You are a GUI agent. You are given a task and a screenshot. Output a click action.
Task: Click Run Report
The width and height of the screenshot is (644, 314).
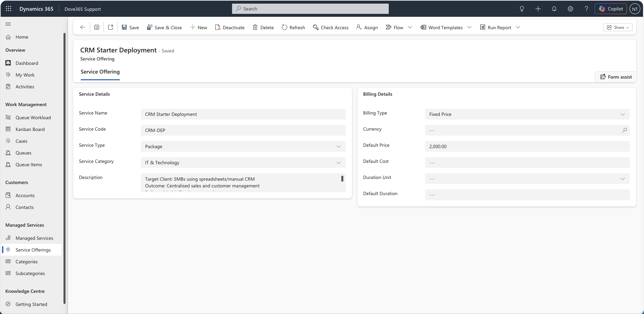(x=496, y=28)
